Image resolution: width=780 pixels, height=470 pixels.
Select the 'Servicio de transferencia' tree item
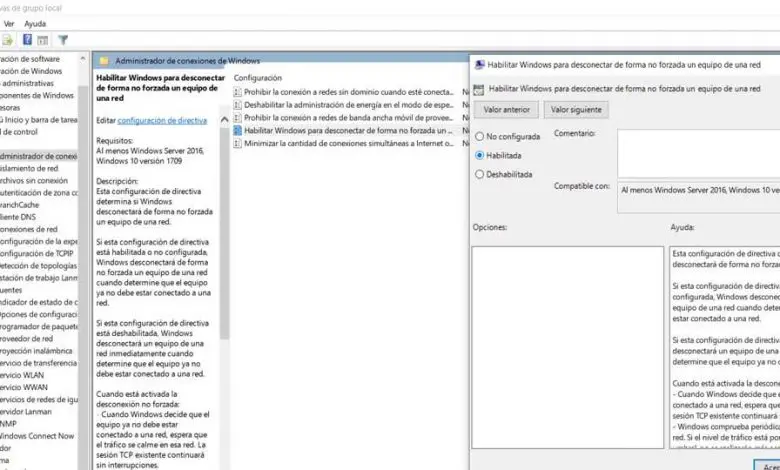pyautogui.click(x=38, y=363)
